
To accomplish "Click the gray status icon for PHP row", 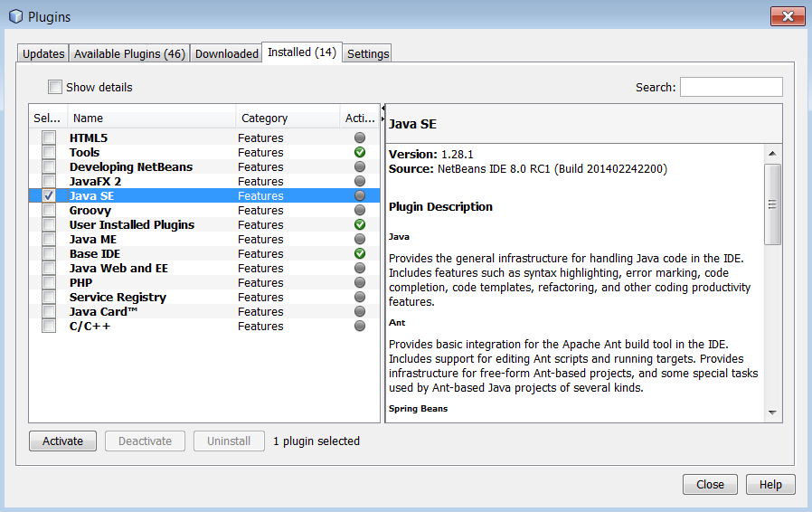I will click(360, 283).
